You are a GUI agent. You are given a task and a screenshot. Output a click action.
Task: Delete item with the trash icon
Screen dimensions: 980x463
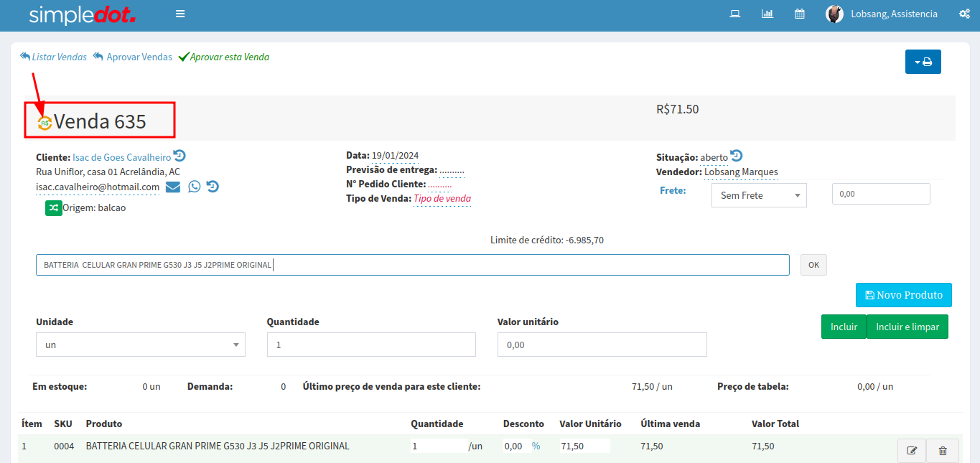[943, 451]
